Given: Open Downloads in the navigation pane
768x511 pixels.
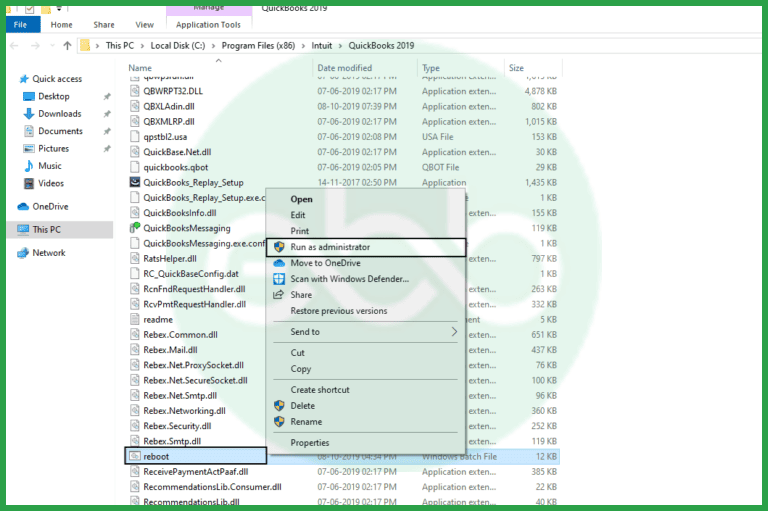Looking at the screenshot, I should (60, 114).
